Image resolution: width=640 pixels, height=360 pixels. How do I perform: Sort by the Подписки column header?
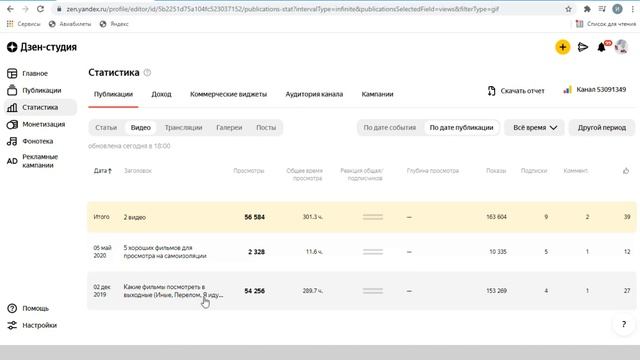click(534, 171)
